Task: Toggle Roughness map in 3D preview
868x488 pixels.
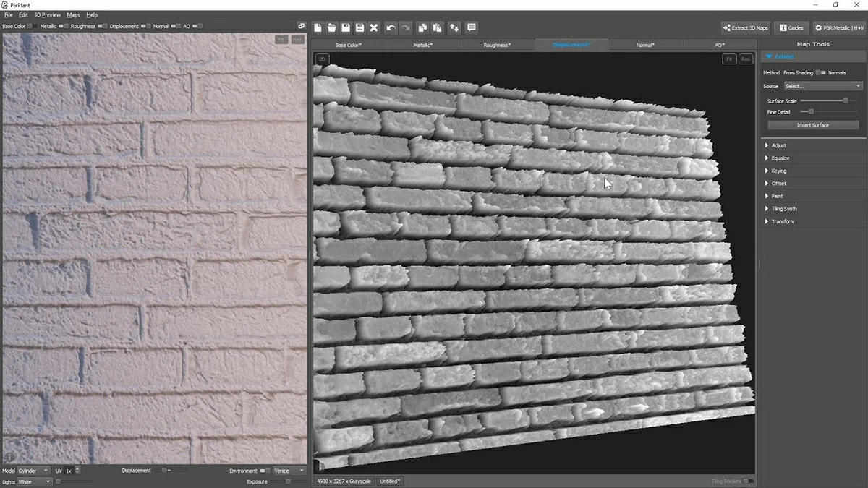Action: 102,26
